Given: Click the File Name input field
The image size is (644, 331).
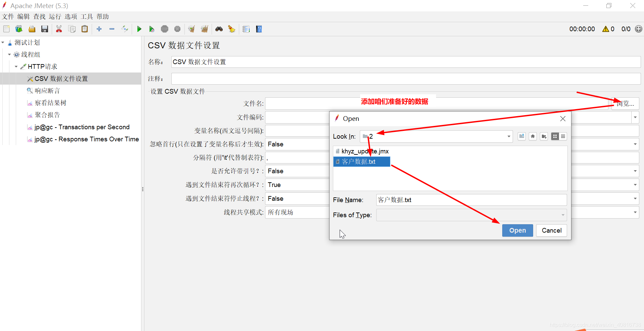Looking at the screenshot, I should pos(471,200).
